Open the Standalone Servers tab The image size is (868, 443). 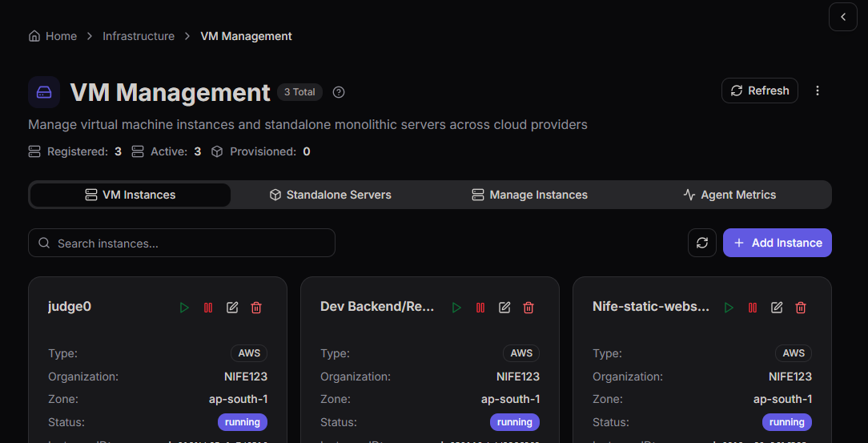tap(331, 195)
